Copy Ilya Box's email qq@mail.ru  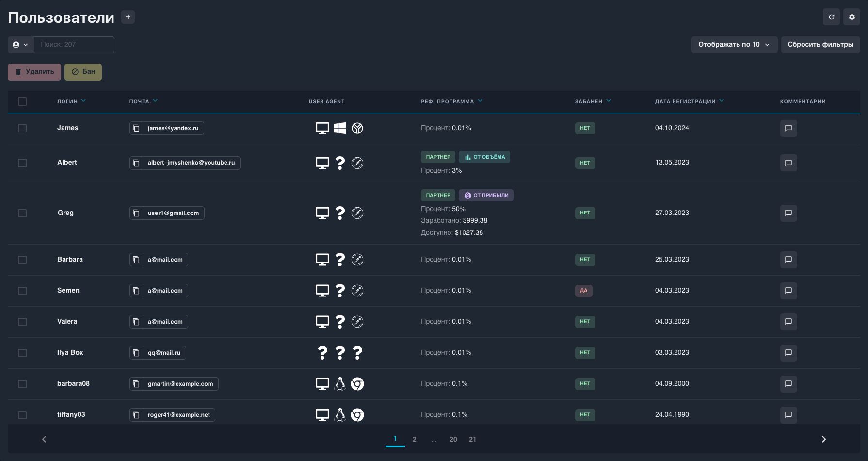136,353
